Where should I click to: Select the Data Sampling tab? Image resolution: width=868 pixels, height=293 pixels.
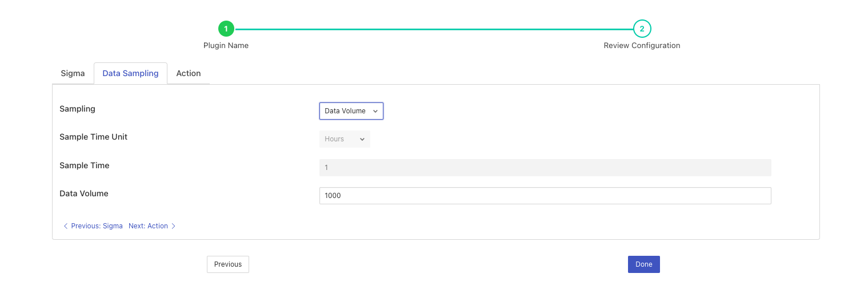click(130, 73)
